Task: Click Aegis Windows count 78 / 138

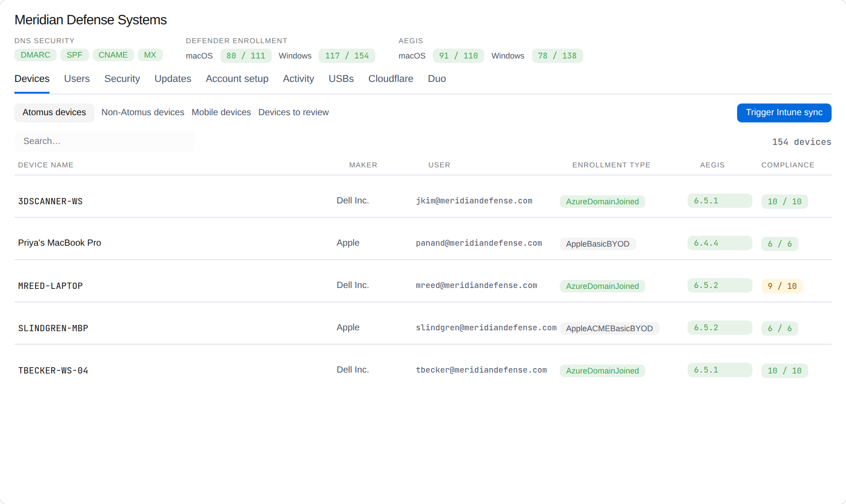Action: [x=557, y=56]
